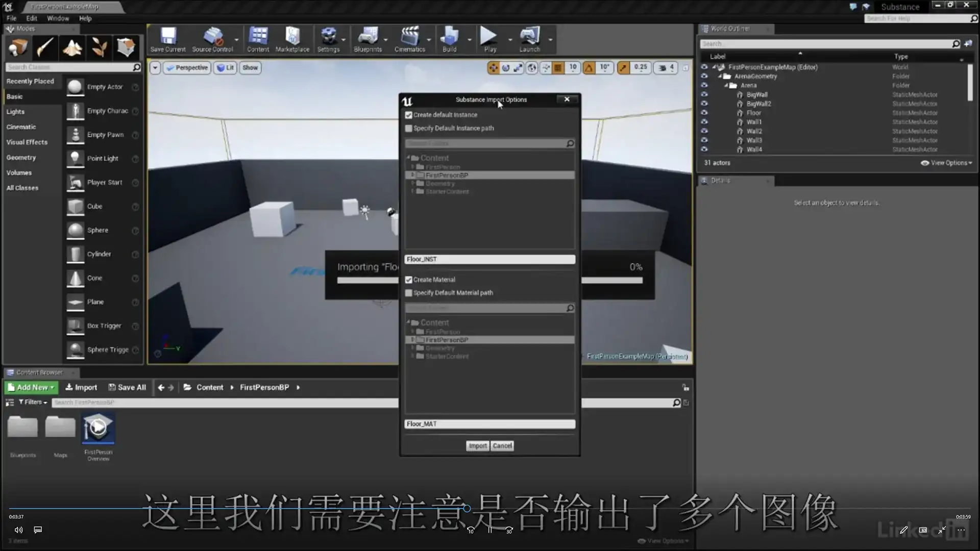
Task: Uncheck Create default Instance
Action: 408,115
